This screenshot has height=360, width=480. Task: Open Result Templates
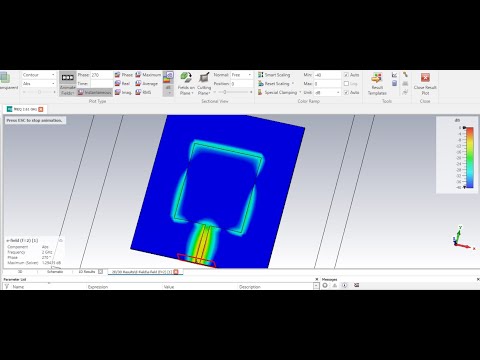point(377,84)
